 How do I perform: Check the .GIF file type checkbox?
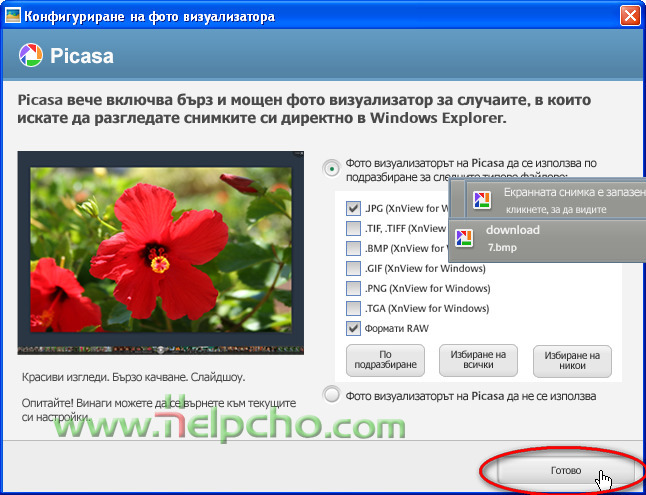coord(353,269)
